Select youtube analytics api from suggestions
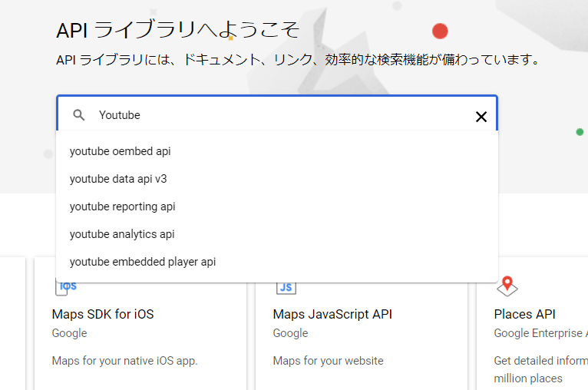The width and height of the screenshot is (588, 390). (x=122, y=234)
